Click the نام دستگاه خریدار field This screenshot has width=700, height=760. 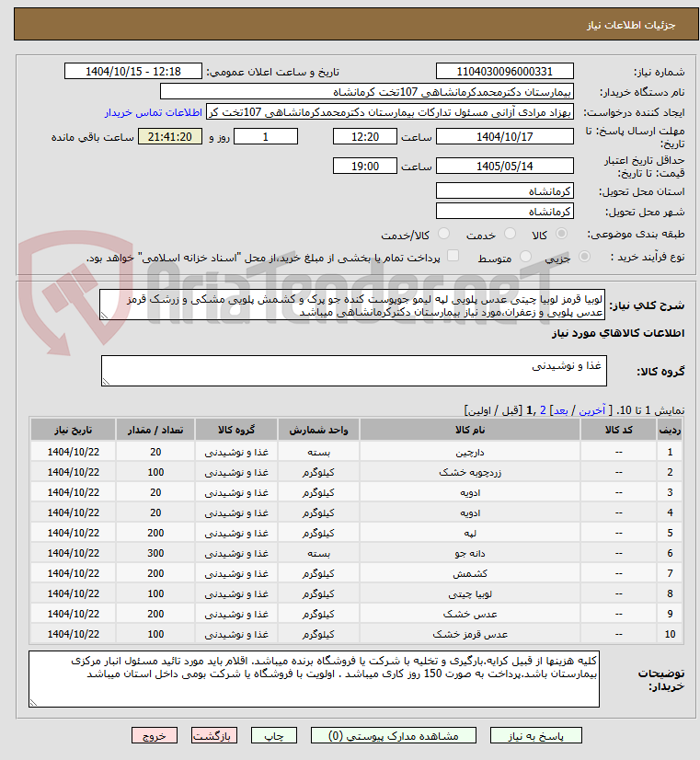(367, 92)
